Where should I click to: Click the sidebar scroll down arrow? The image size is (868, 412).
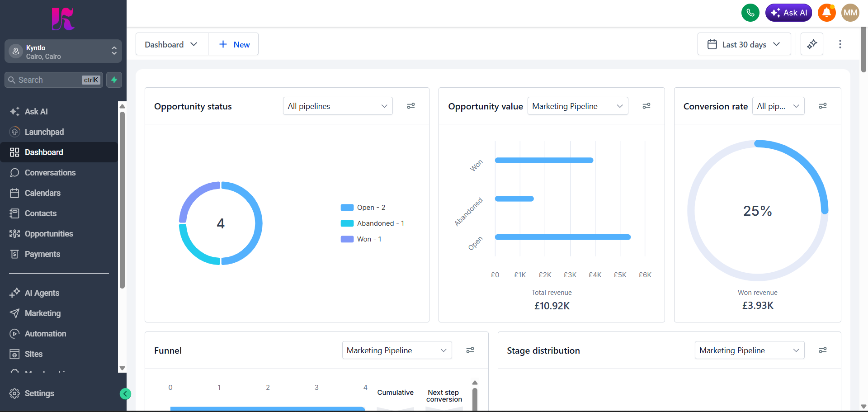coord(122,368)
